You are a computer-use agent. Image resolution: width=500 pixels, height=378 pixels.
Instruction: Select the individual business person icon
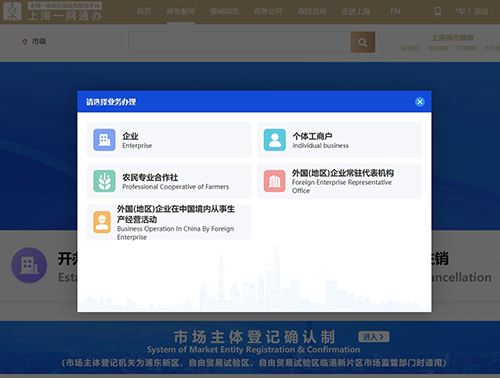275,140
